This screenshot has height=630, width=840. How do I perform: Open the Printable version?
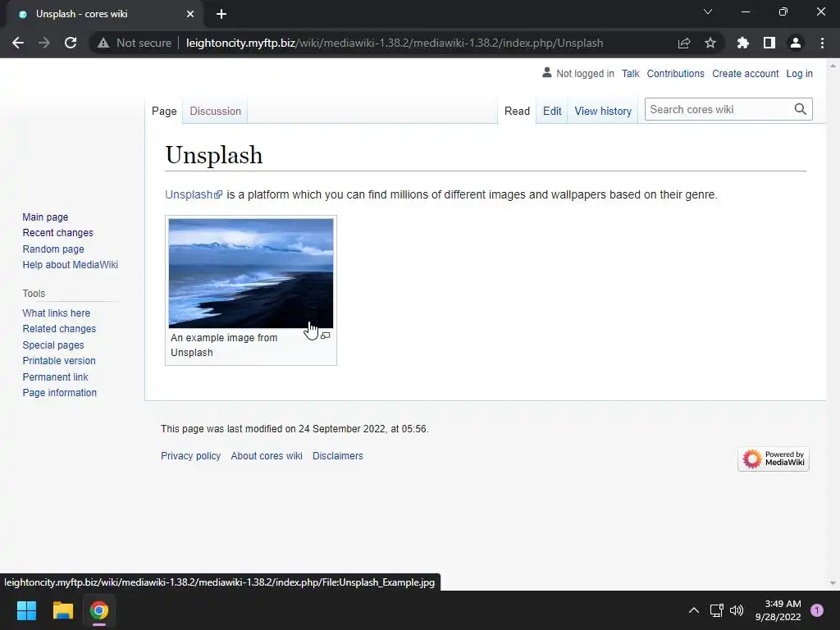[59, 361]
